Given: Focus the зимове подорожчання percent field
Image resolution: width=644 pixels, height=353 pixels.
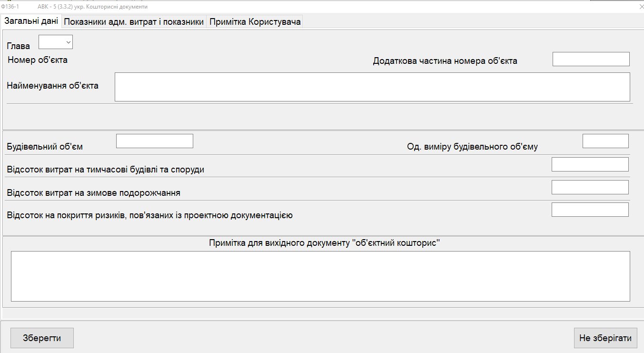Looking at the screenshot, I should [x=590, y=187].
